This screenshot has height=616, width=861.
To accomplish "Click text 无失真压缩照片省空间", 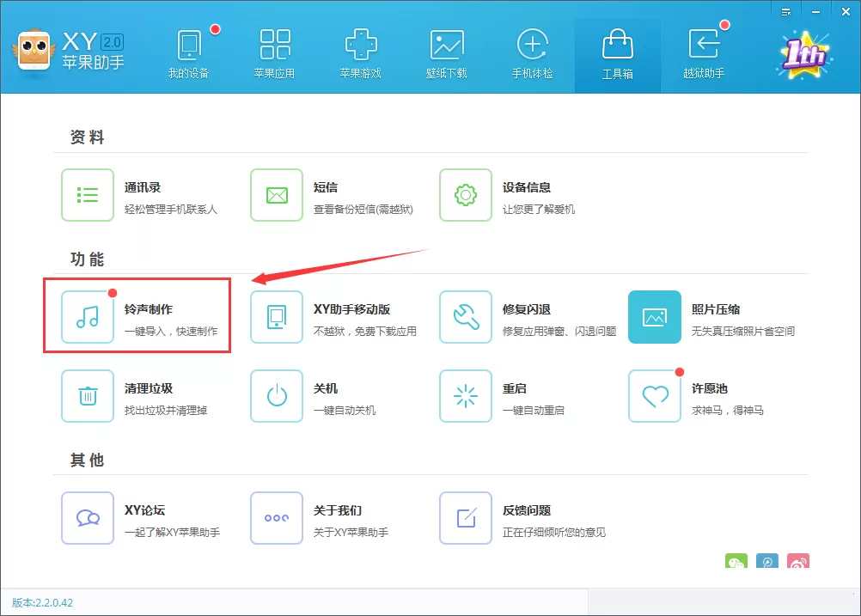I will click(743, 331).
